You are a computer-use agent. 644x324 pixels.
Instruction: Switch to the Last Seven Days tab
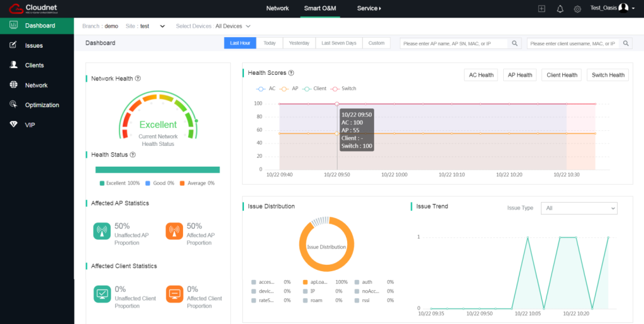(x=339, y=43)
